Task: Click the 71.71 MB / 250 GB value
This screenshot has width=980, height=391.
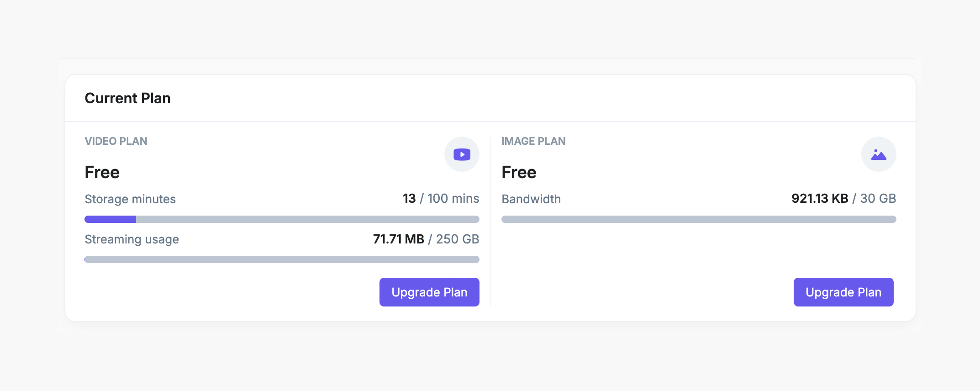Action: (426, 239)
